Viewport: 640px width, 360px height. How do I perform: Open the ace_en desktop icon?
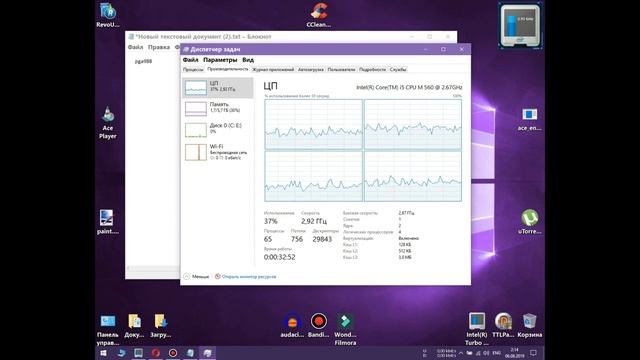[529, 119]
